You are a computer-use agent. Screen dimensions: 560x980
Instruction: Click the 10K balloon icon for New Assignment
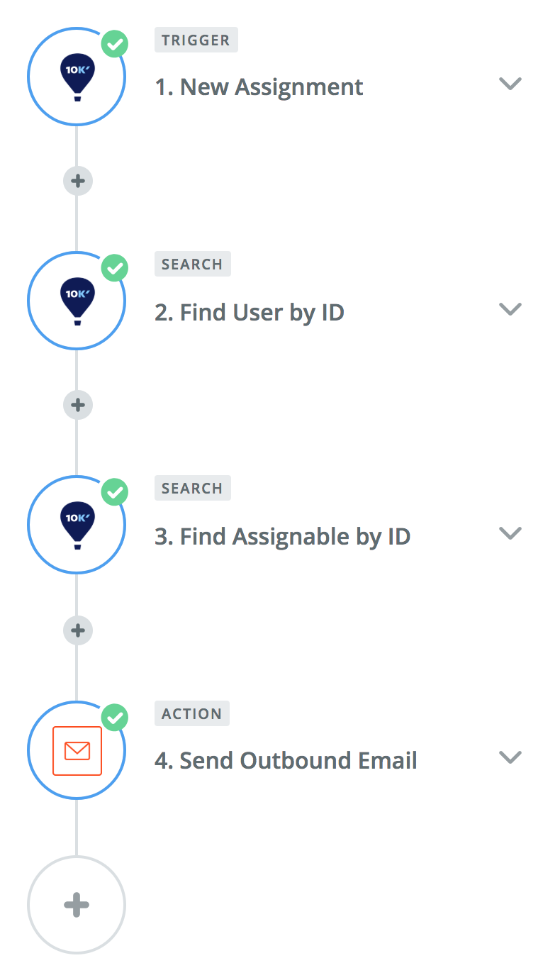tap(77, 77)
